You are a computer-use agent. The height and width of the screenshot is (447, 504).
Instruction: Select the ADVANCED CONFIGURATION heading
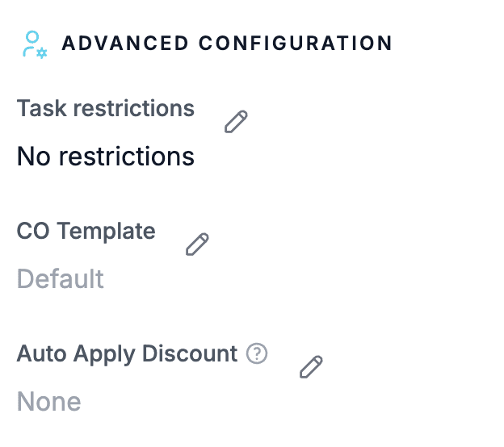tap(227, 44)
